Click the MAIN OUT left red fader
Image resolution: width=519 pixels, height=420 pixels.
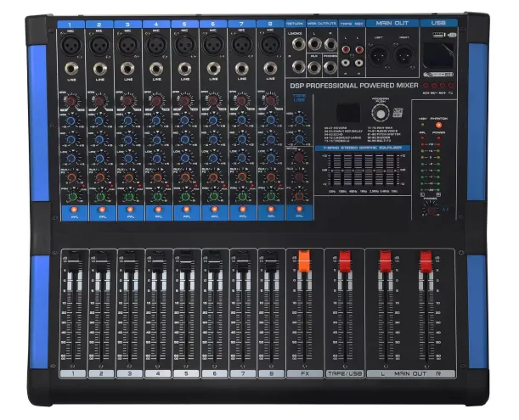[x=385, y=262]
